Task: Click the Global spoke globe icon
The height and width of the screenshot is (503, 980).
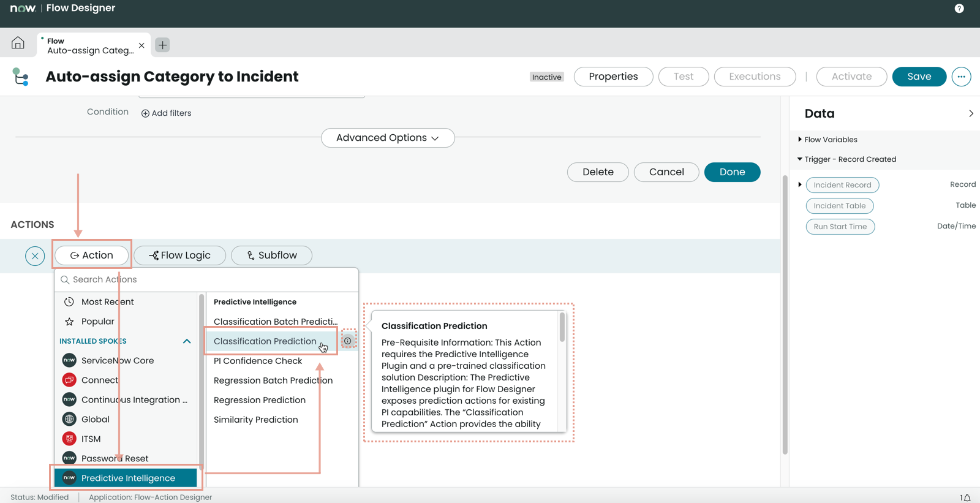Action: pos(69,419)
